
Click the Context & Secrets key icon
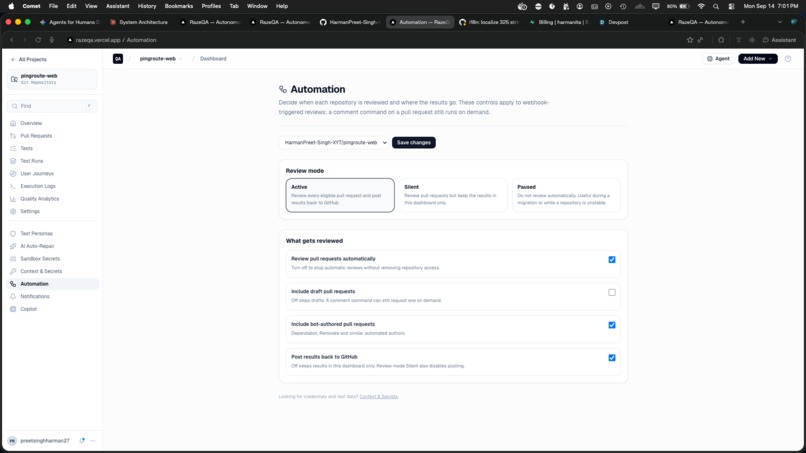13,271
